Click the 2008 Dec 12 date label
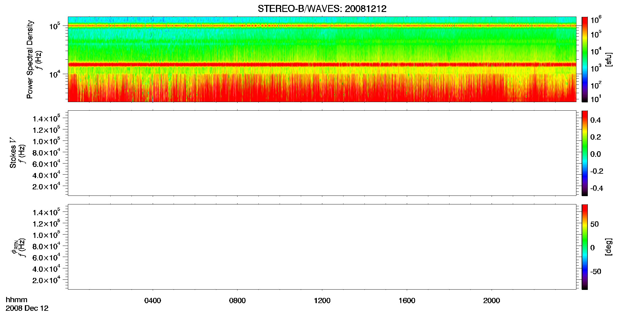This screenshot has width=644, height=332. tap(27, 308)
